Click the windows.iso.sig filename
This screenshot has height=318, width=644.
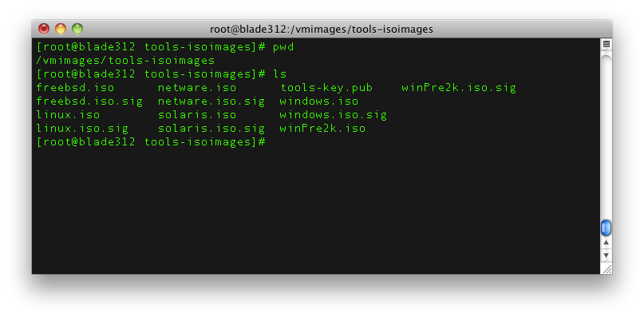coord(333,115)
